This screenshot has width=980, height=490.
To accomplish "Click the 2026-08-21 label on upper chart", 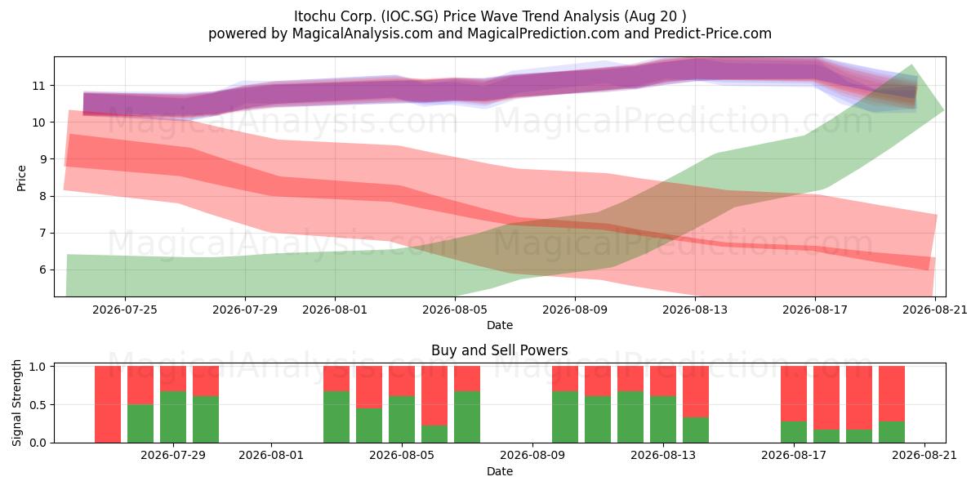I will pyautogui.click(x=935, y=310).
